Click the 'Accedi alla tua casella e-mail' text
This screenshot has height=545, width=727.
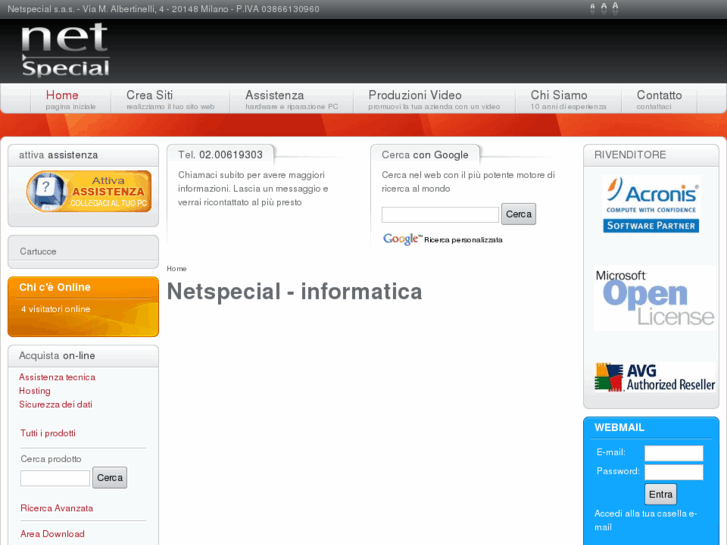[645, 520]
